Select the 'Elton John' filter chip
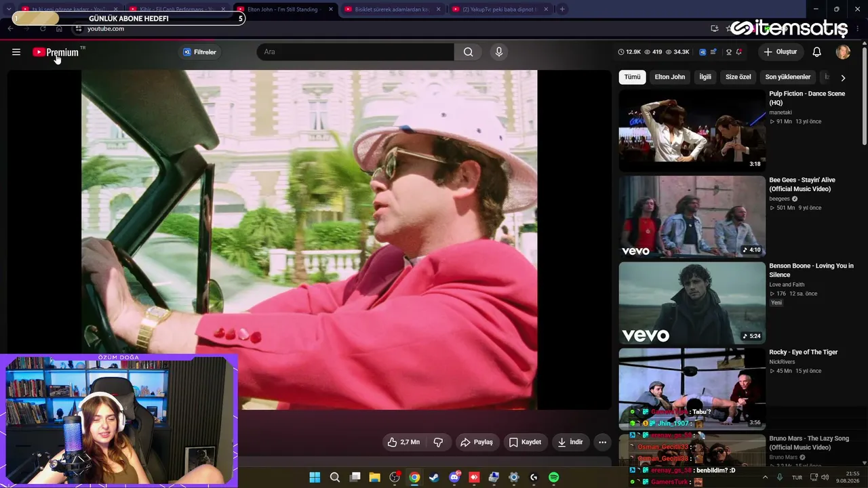The width and height of the screenshot is (868, 488). 670,77
